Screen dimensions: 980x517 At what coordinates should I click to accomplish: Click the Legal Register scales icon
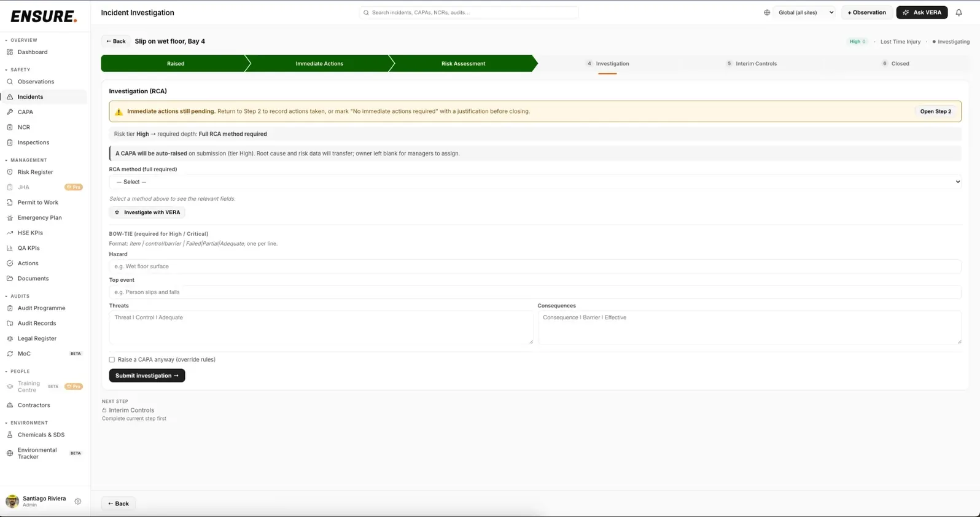(10, 338)
